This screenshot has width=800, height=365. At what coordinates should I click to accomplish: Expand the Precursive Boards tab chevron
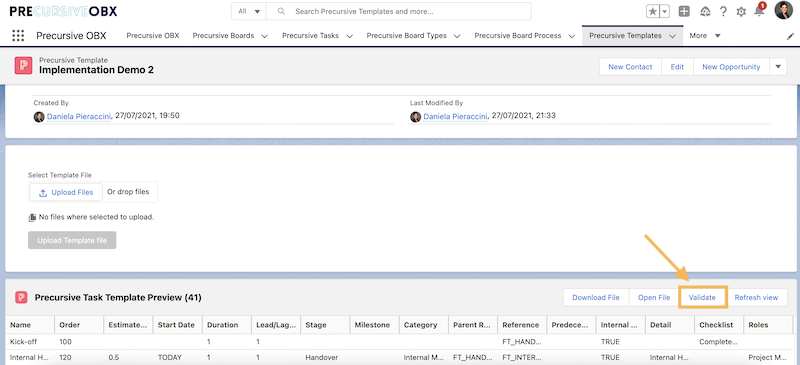pos(264,36)
